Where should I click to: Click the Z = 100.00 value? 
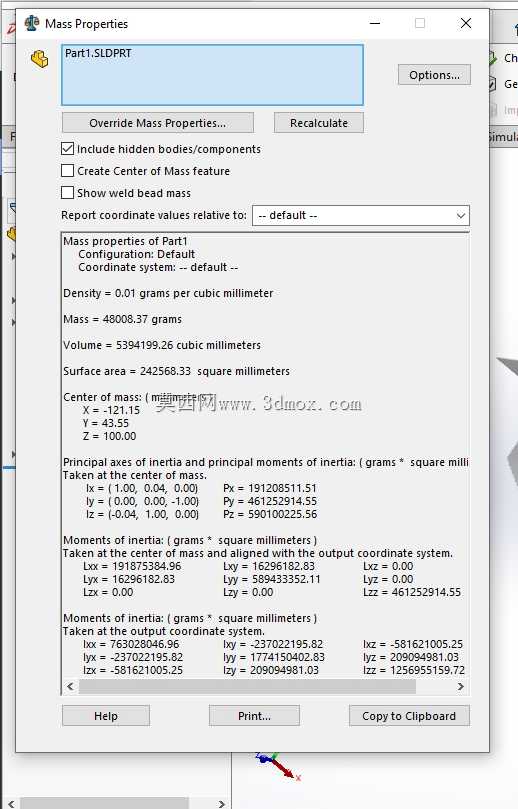109,436
